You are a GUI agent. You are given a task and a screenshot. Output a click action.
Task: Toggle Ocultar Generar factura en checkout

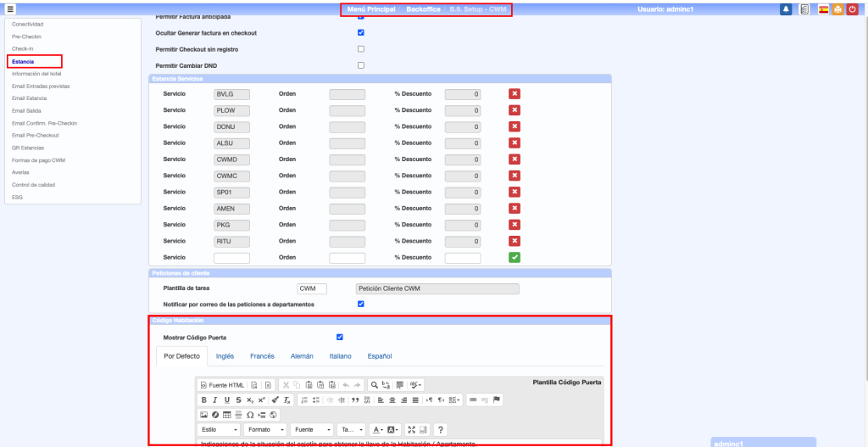pos(361,32)
